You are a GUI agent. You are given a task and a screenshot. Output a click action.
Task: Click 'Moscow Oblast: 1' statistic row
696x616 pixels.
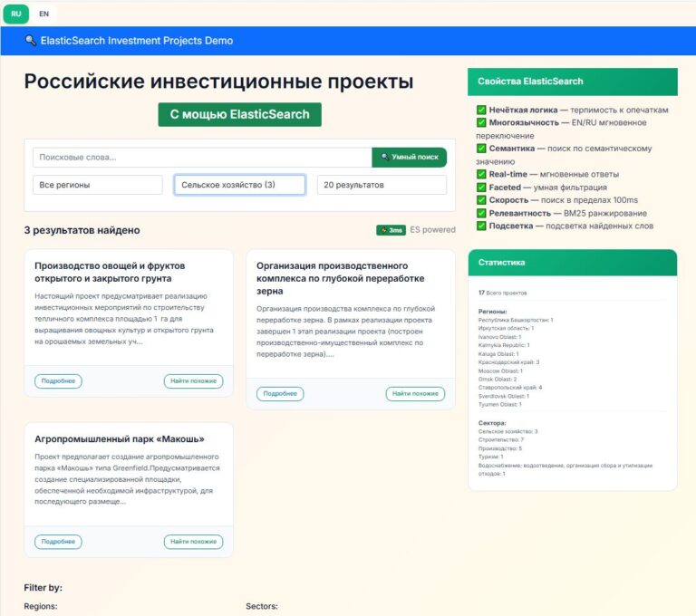500,371
